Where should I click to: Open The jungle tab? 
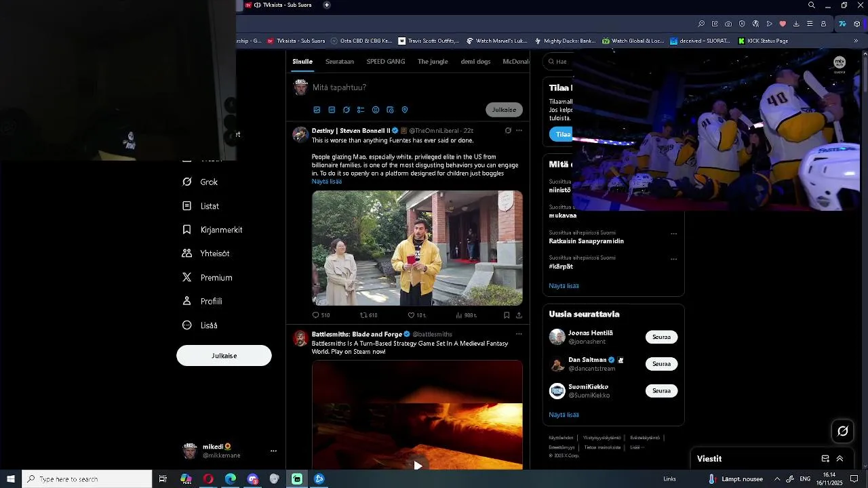pos(433,62)
